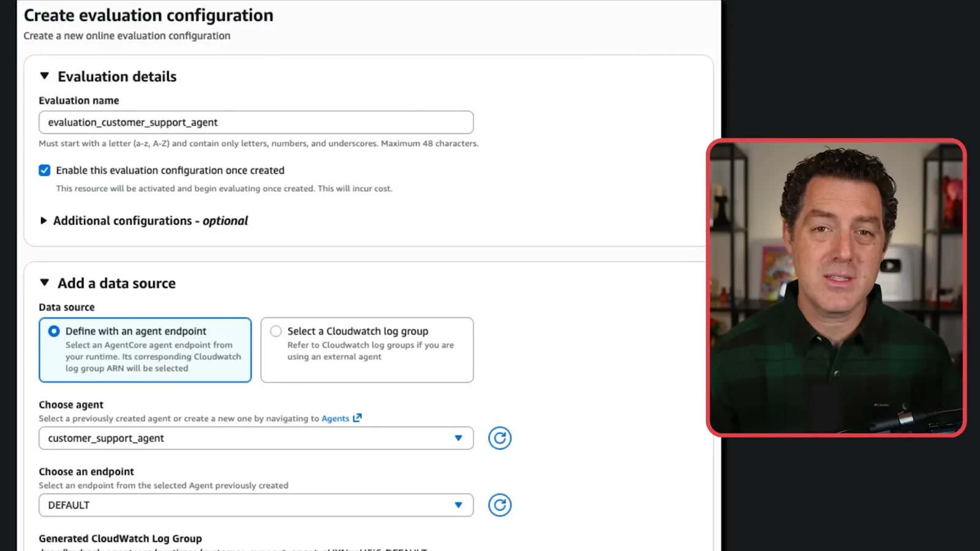Screen dimensions: 980x551
Task: Click the Data source label
Action: 67,307
